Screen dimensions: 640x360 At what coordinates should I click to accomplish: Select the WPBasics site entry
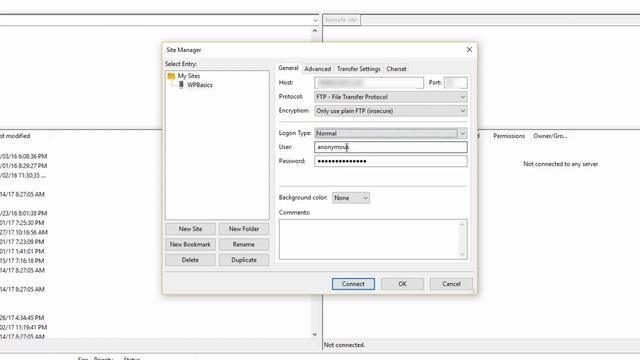point(200,85)
